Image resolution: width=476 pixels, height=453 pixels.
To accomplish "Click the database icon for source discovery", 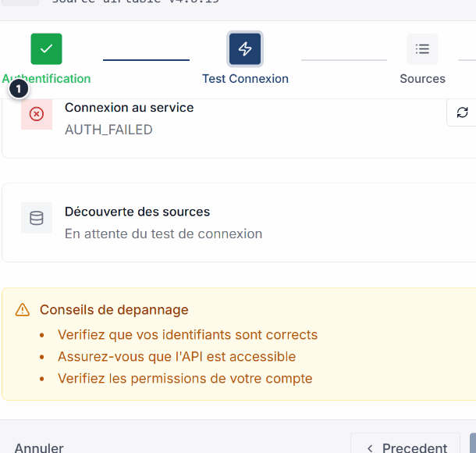I will click(x=37, y=218).
